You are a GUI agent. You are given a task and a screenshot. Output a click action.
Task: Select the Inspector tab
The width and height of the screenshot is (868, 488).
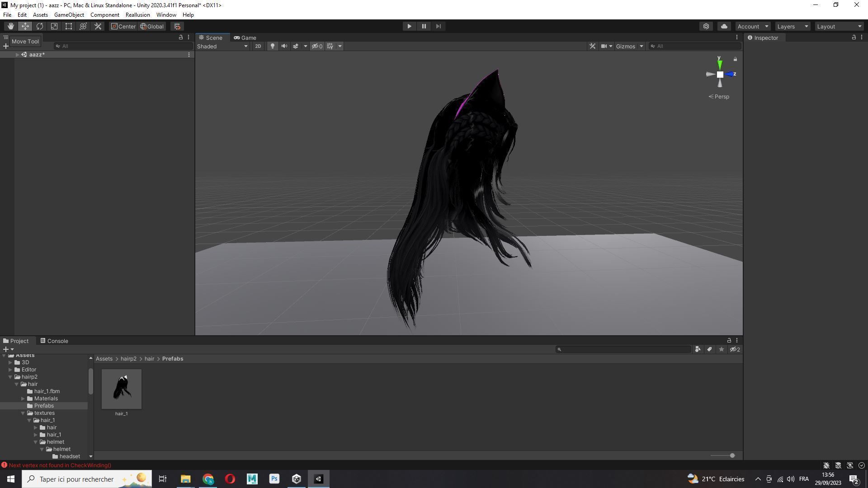[x=763, y=38]
